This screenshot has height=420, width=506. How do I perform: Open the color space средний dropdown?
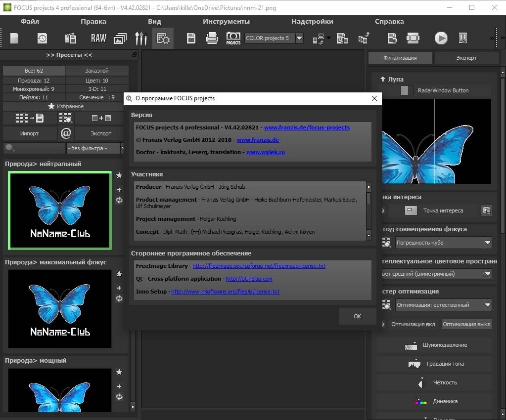click(437, 274)
